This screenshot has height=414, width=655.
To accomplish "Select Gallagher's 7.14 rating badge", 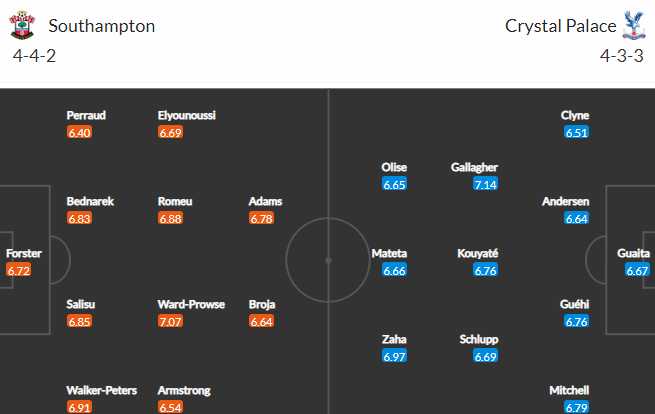I will point(485,184).
